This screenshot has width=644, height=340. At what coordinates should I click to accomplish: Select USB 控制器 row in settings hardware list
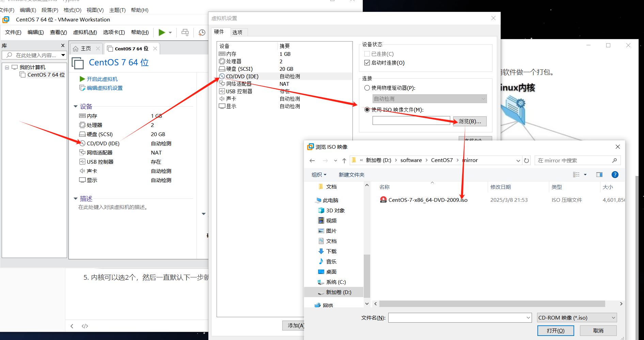(284, 91)
